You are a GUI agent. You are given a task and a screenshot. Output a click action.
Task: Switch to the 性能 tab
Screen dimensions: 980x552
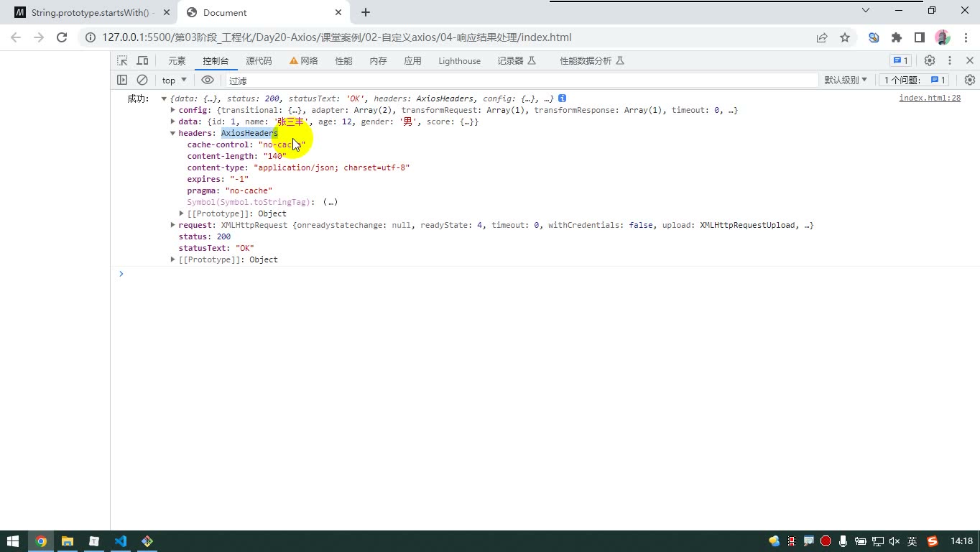point(343,60)
